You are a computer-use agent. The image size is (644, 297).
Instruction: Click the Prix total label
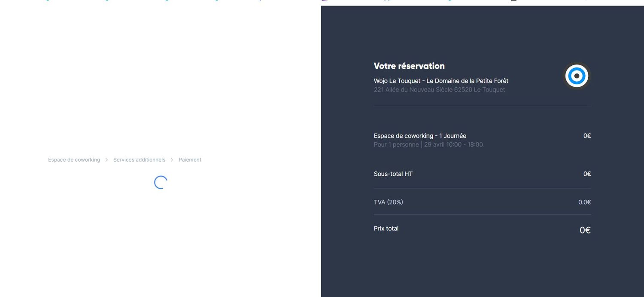(386, 229)
